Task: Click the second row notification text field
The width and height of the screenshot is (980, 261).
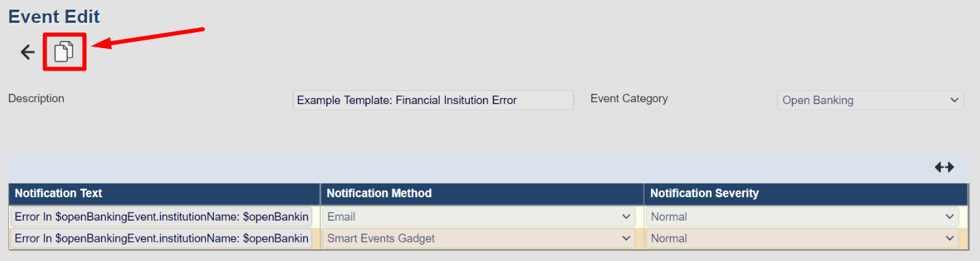Action: pos(161,238)
